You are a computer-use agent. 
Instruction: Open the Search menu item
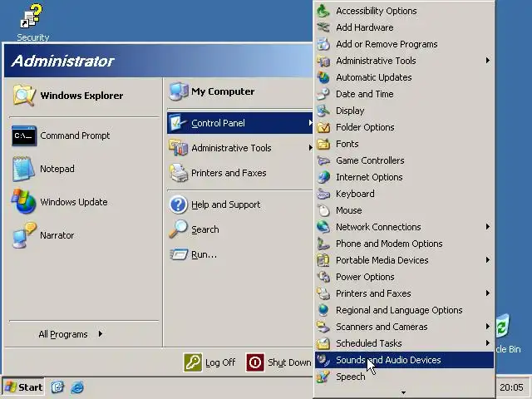(x=240, y=229)
